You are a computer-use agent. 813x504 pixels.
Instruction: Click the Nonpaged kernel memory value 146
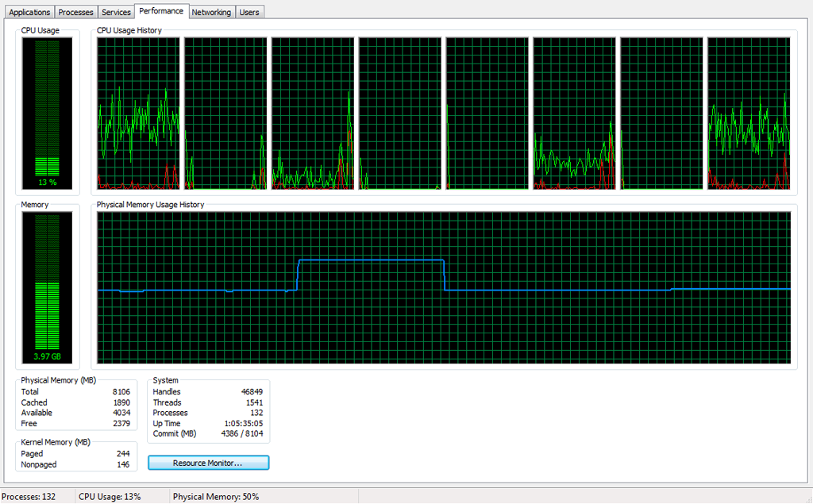pyautogui.click(x=123, y=464)
